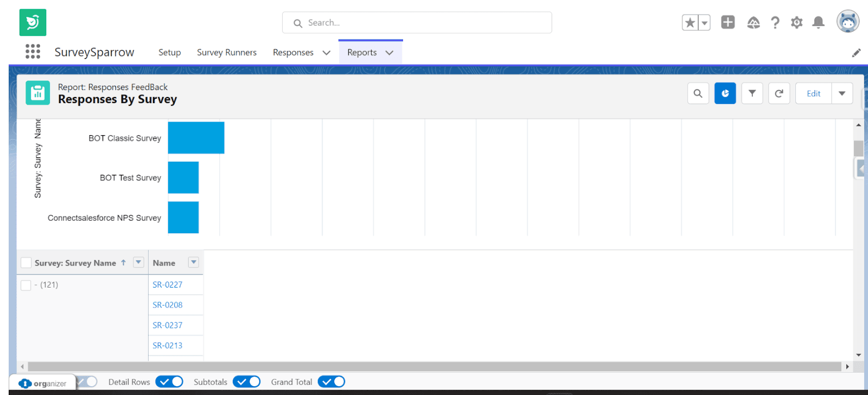Click the BOT Classic Survey bar
The image size is (868, 395).
coord(196,138)
